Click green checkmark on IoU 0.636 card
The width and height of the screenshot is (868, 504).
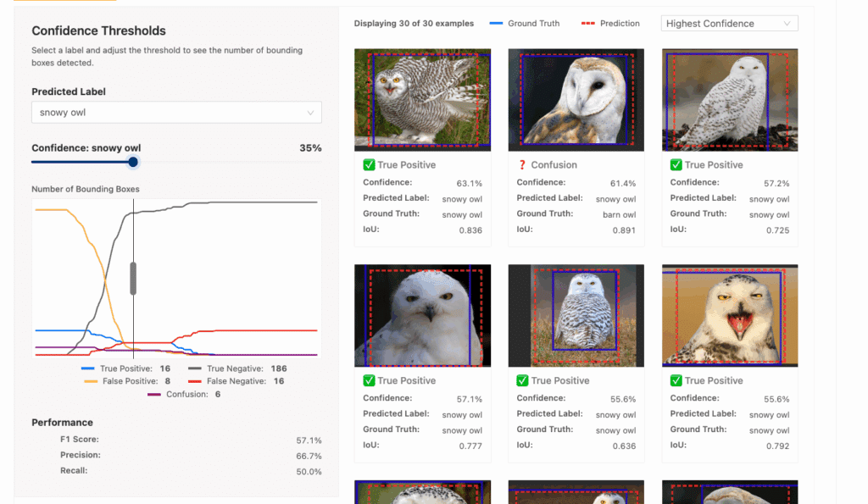(x=522, y=380)
